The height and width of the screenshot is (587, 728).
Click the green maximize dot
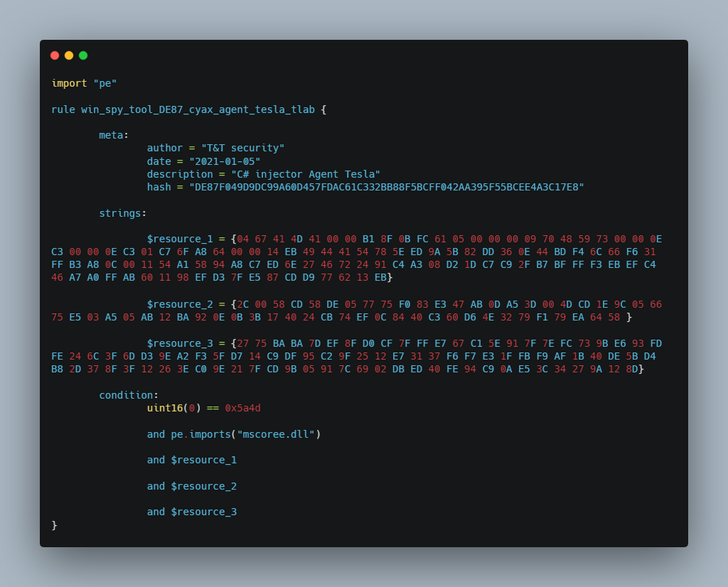click(83, 55)
